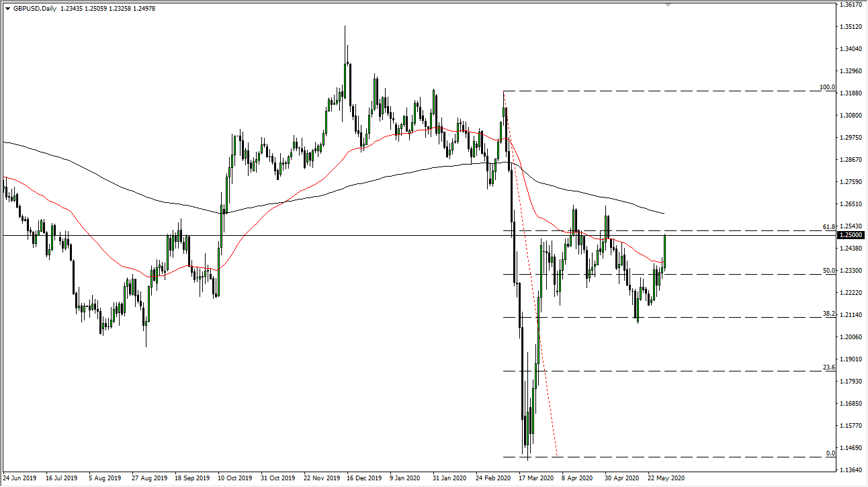Click the 24 Jun 2019 date label
The height and width of the screenshot is (487, 868).
(x=21, y=479)
